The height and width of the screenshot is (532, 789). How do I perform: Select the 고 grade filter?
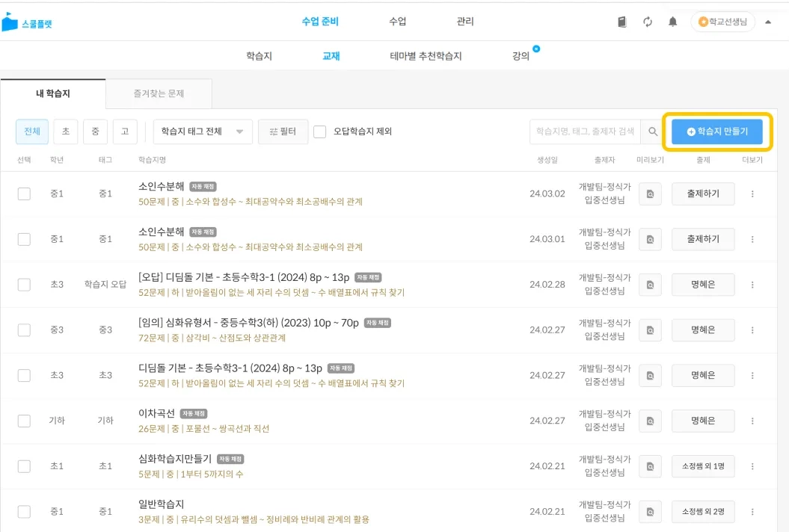(x=125, y=132)
